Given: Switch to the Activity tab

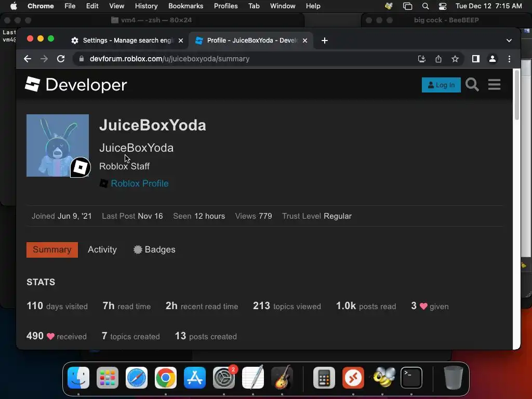Looking at the screenshot, I should coord(102,250).
